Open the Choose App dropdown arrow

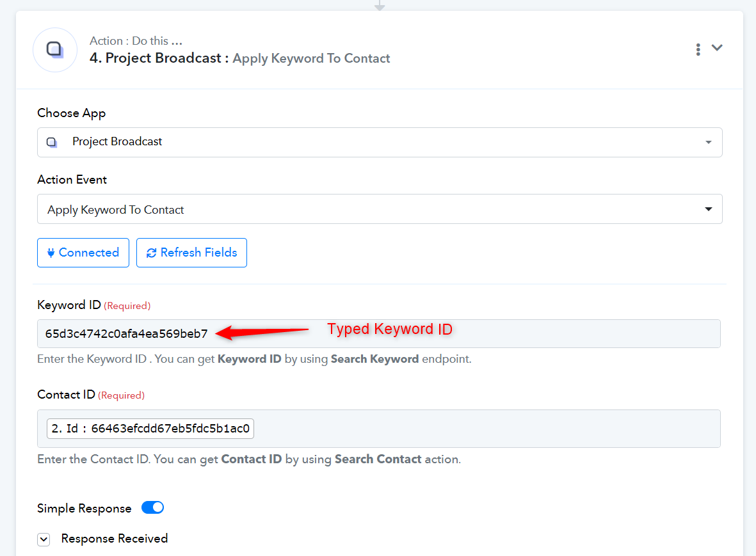point(708,142)
